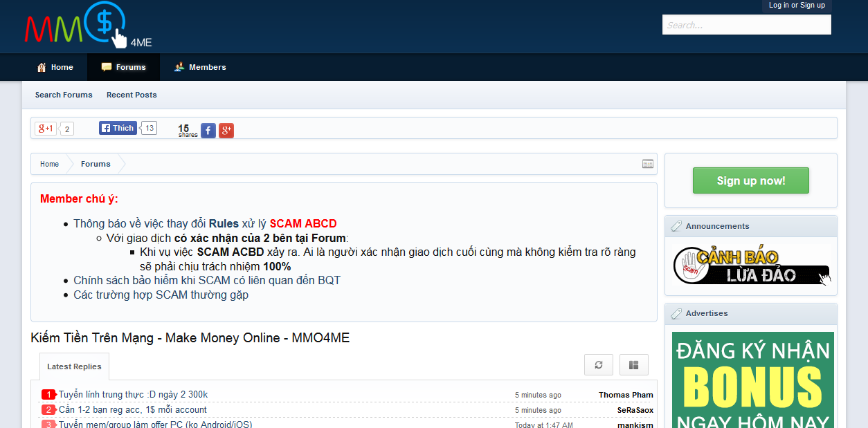
Task: Open Các trường hợp SCAM thường gặp link
Action: (x=161, y=295)
